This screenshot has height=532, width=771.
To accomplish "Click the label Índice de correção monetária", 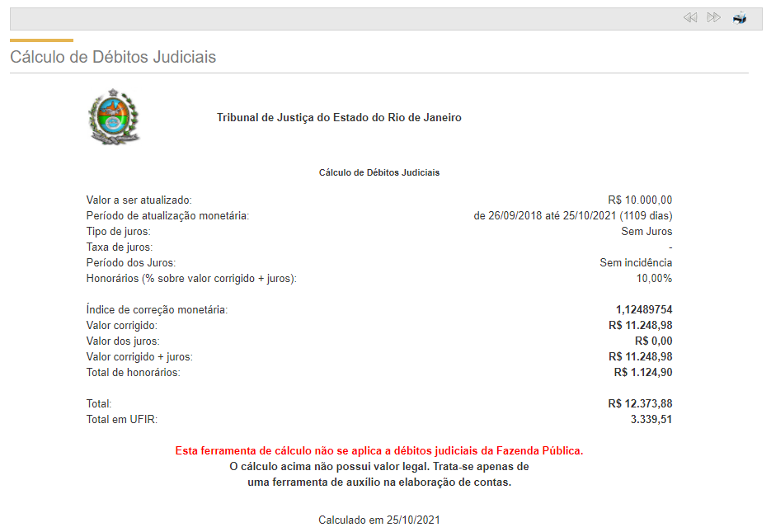I will tap(157, 310).
